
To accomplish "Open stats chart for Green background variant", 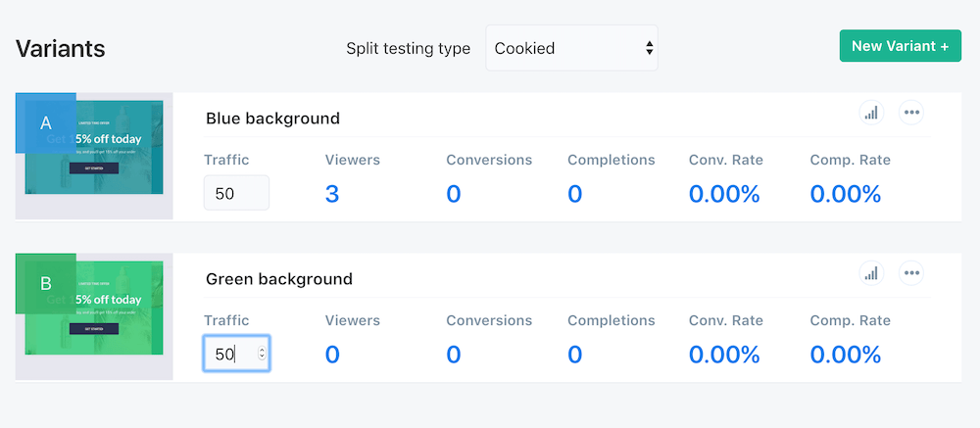I will (x=870, y=273).
